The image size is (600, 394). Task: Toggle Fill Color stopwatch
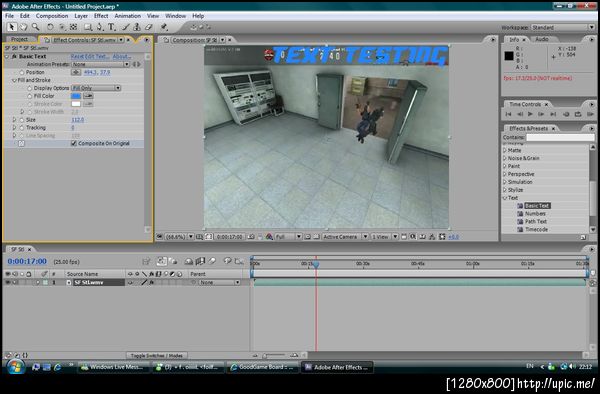tap(29, 96)
